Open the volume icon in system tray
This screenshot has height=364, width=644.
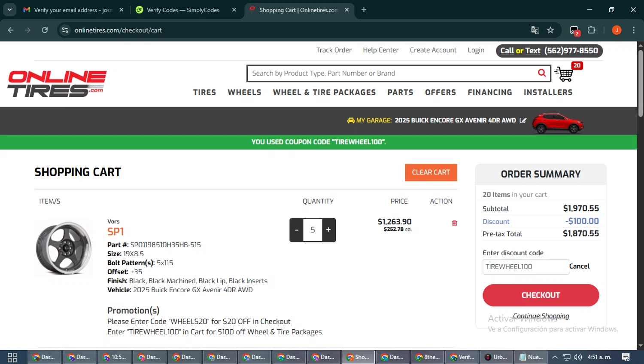click(578, 357)
